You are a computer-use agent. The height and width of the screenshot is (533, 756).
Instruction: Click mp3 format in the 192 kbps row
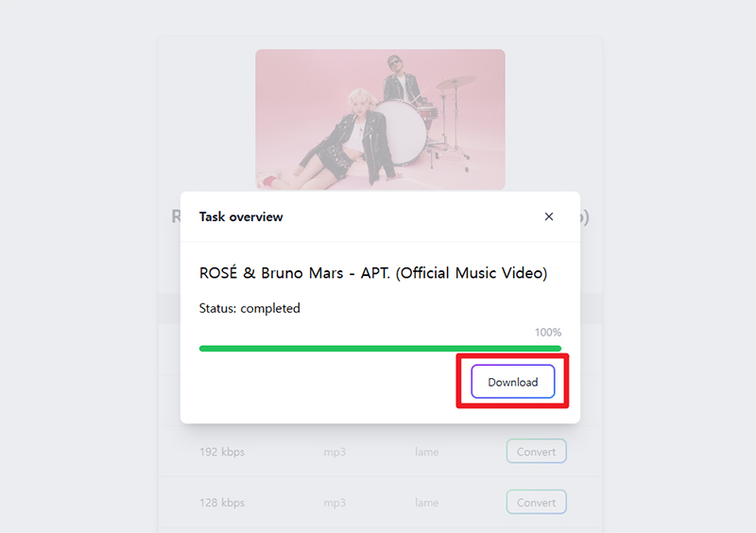335,453
